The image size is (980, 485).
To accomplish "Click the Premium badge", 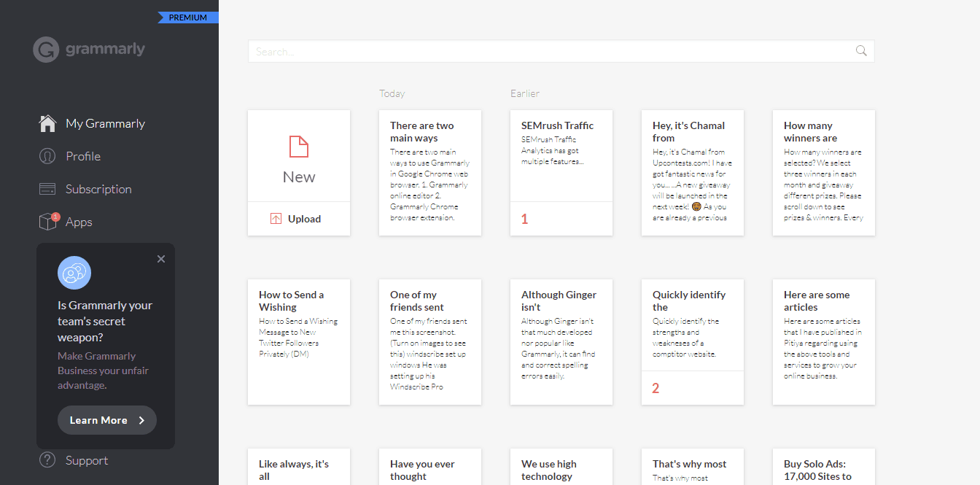I will (188, 18).
